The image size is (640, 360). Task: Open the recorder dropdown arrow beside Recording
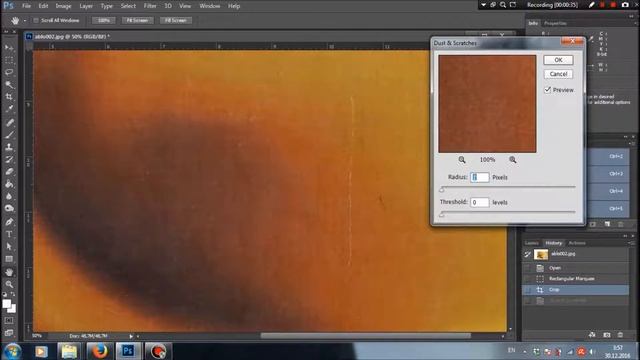[x=483, y=5]
